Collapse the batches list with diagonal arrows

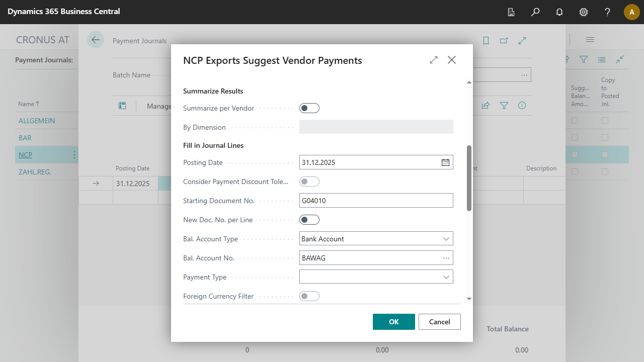620,59
